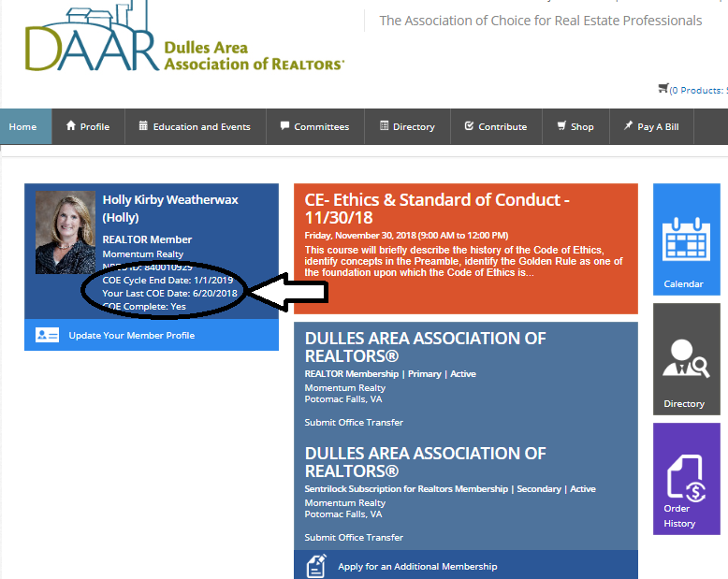Click second DULLES AREA ASSOCIATION OF REALTORS heading

[425, 462]
